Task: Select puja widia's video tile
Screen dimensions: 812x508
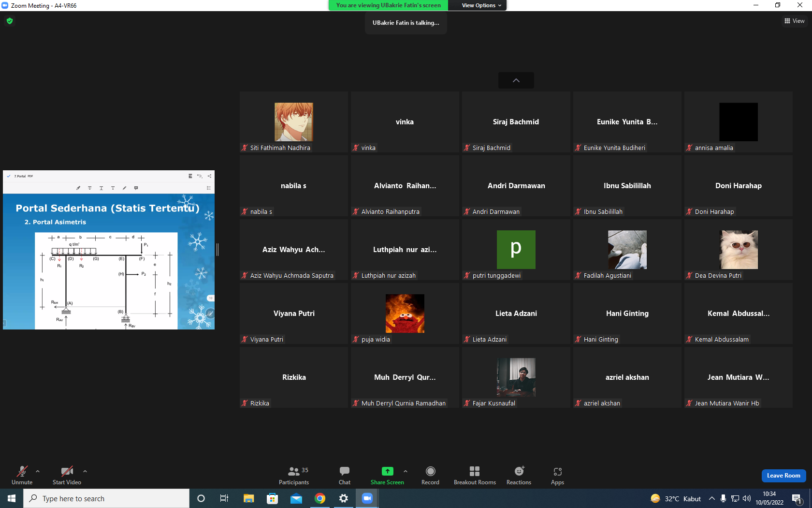Action: click(405, 314)
